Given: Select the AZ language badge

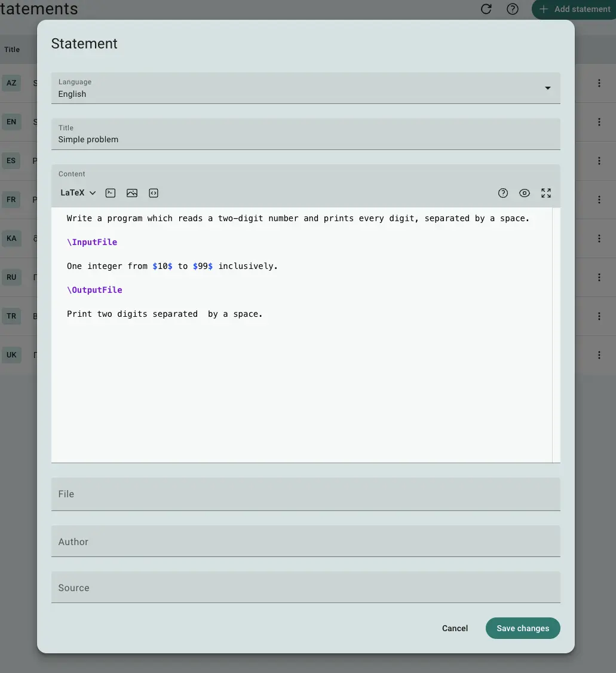Looking at the screenshot, I should click(x=11, y=82).
